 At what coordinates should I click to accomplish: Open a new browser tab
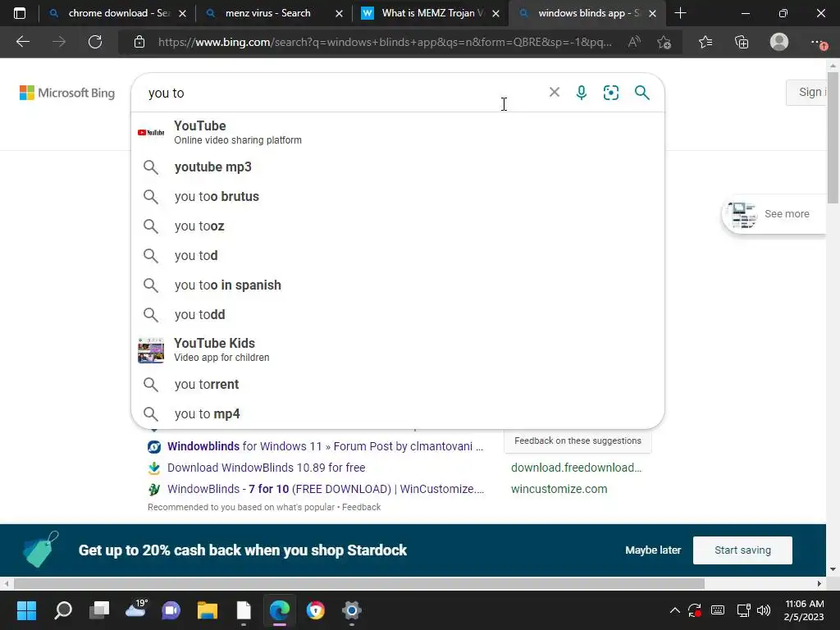tap(680, 13)
